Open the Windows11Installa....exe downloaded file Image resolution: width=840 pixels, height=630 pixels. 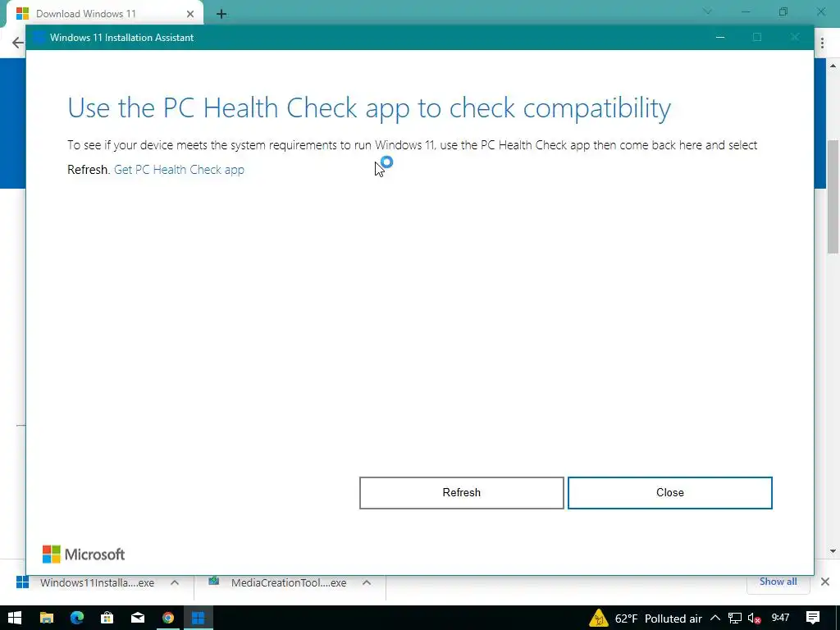(x=85, y=582)
